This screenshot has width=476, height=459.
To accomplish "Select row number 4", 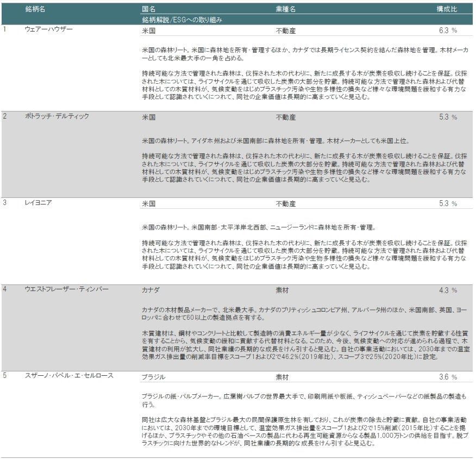I will coord(5,289).
